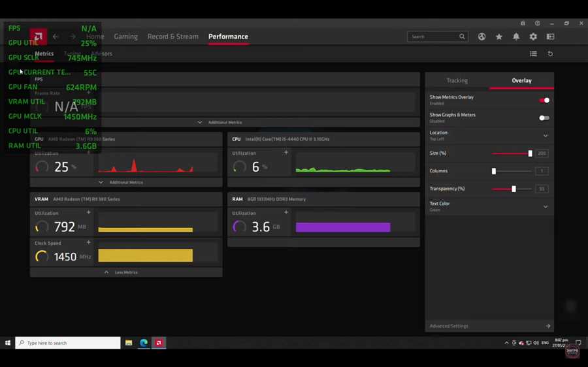Open the Windows Start menu

click(x=7, y=343)
